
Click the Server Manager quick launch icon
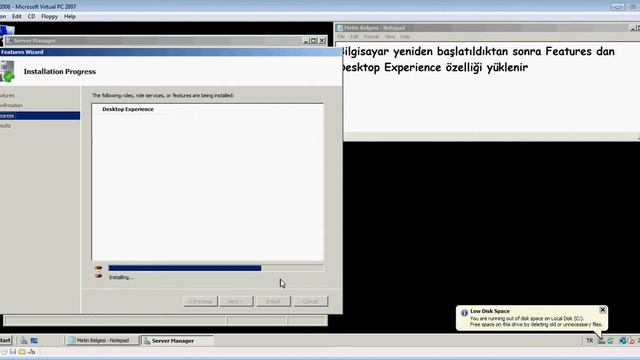(24, 340)
